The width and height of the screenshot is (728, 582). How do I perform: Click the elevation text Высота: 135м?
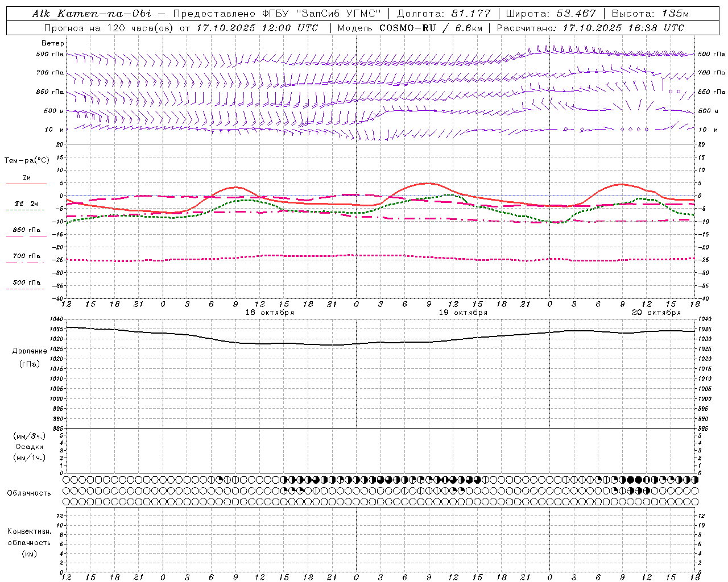(x=650, y=14)
